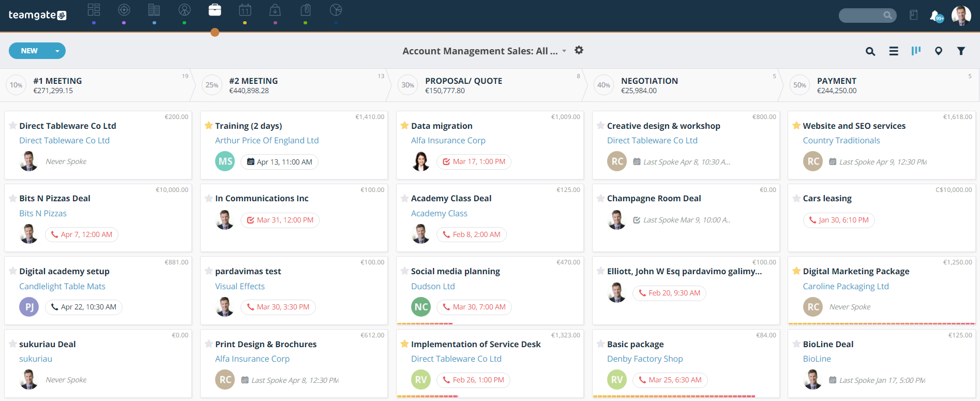980x401 pixels.
Task: Open Alfa Insurance Corp link under Data migration
Action: click(448, 140)
